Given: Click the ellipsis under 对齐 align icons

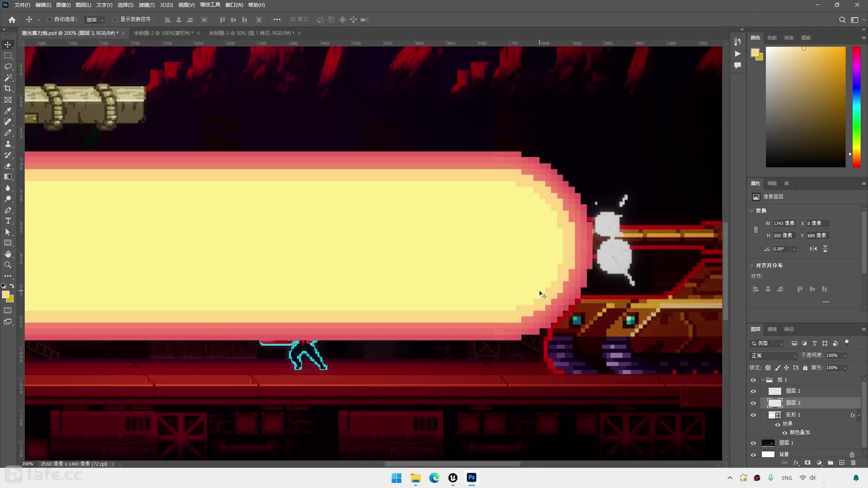Looking at the screenshot, I should [826, 302].
